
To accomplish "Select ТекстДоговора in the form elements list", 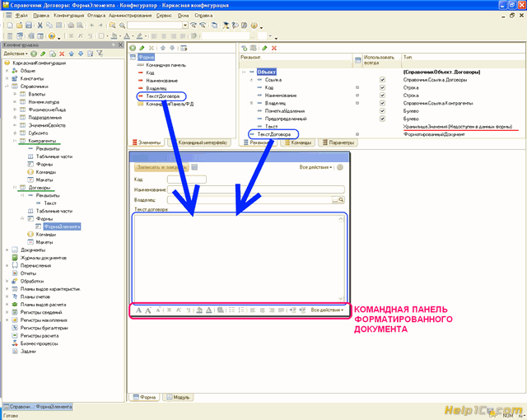I will tap(161, 96).
